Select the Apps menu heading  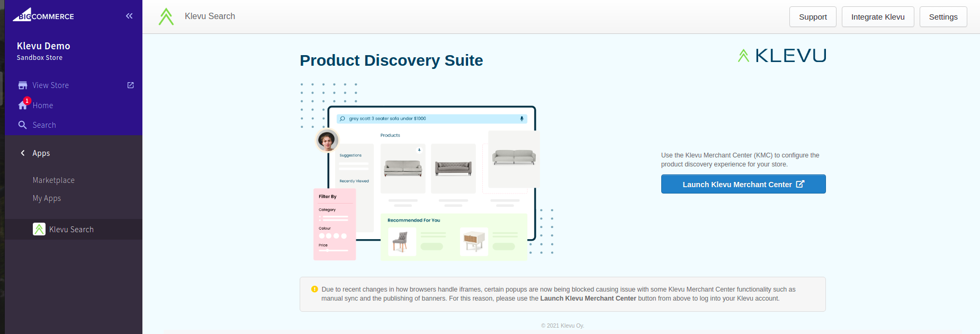tap(41, 153)
